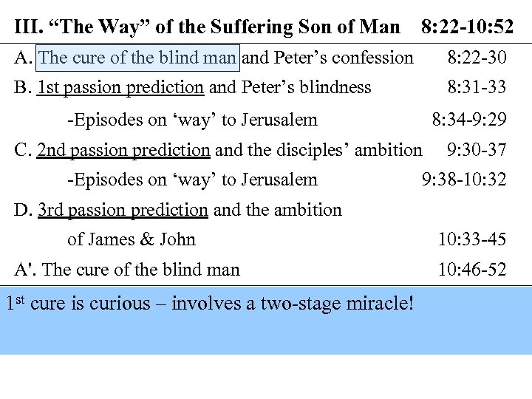The width and height of the screenshot is (532, 399).
Task: Select the verse reference 8:22-30
Action: (x=477, y=57)
